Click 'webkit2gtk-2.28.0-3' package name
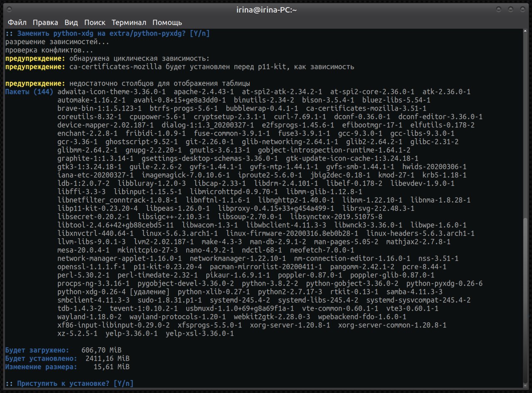The height and width of the screenshot is (393, 532). [x=272, y=316]
